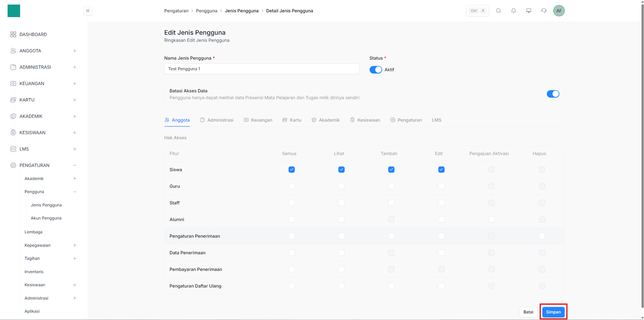
Task: Click the Pengaturan gear icon in sidebar
Action: (13, 165)
